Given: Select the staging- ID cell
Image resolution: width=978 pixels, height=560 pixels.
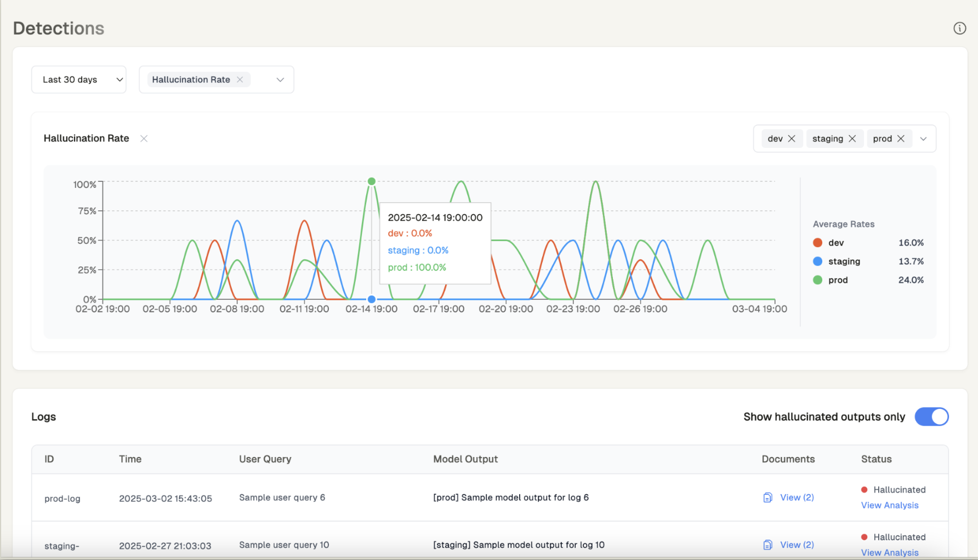Looking at the screenshot, I should point(62,546).
